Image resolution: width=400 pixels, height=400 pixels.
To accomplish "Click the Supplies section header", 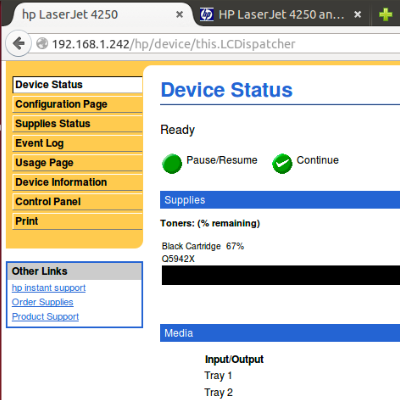I will [x=280, y=200].
